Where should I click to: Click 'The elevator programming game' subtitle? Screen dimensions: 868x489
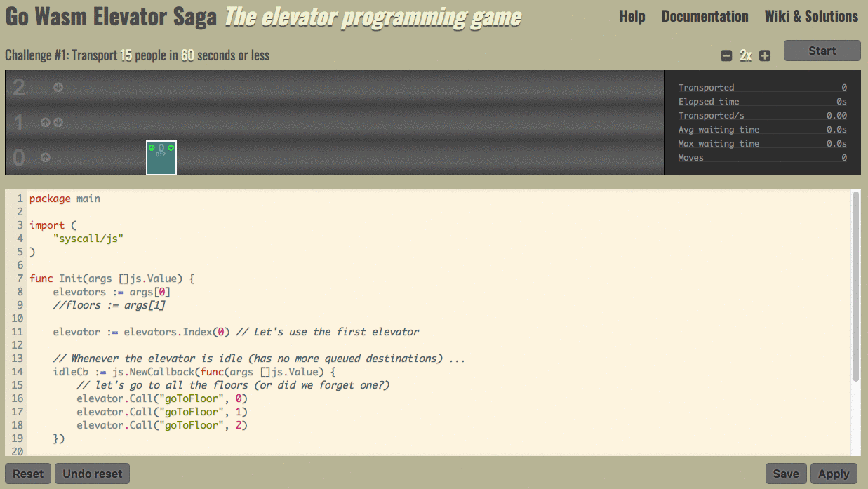pos(373,17)
